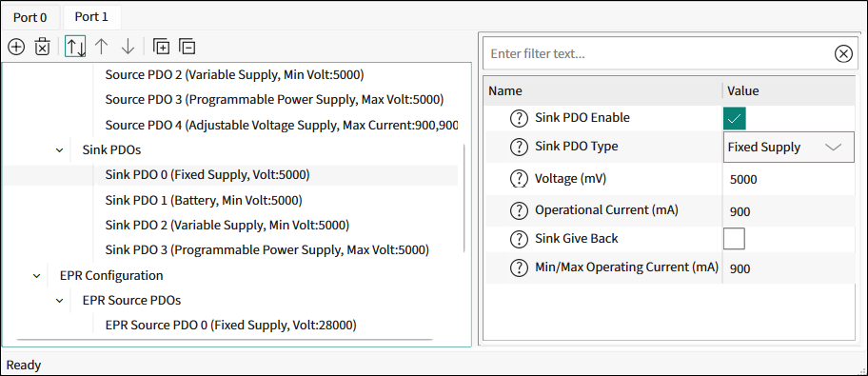This screenshot has height=376, width=868.
Task: Click Min/Max Operating Current value 900
Action: pyautogui.click(x=740, y=268)
